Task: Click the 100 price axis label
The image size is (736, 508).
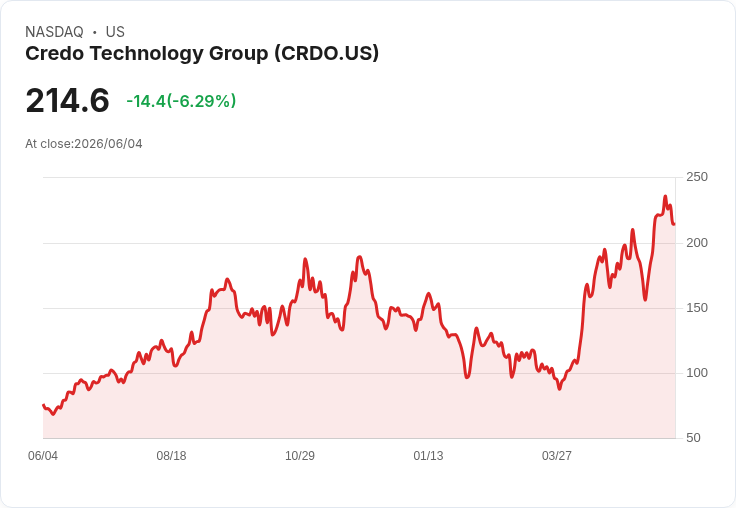Action: pyautogui.click(x=697, y=373)
